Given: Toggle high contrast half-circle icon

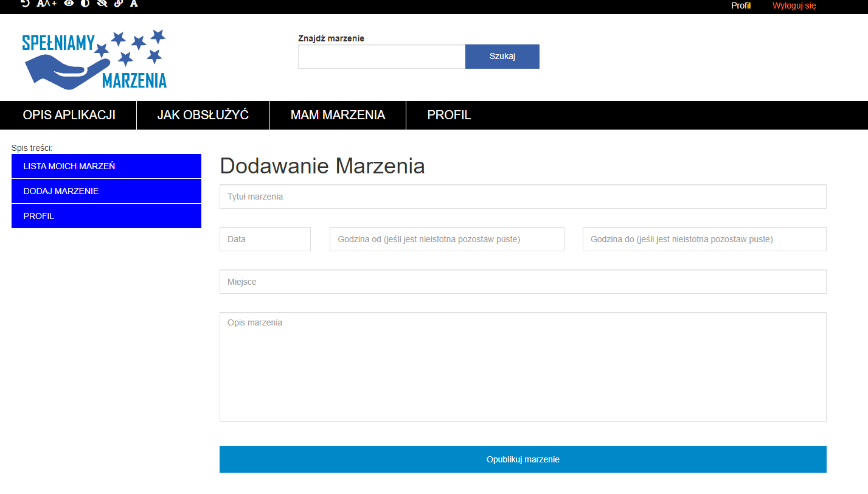Looking at the screenshot, I should coord(85,4).
